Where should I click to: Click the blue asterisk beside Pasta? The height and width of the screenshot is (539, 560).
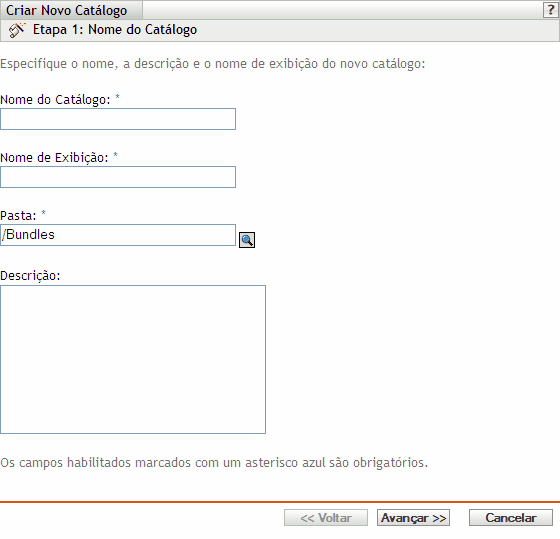(x=43, y=213)
